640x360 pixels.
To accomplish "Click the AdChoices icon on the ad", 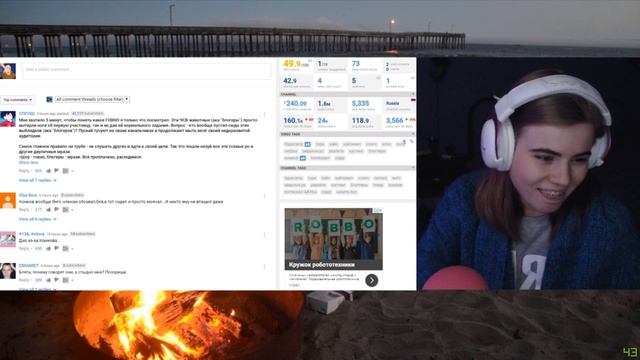I will pos(378,211).
